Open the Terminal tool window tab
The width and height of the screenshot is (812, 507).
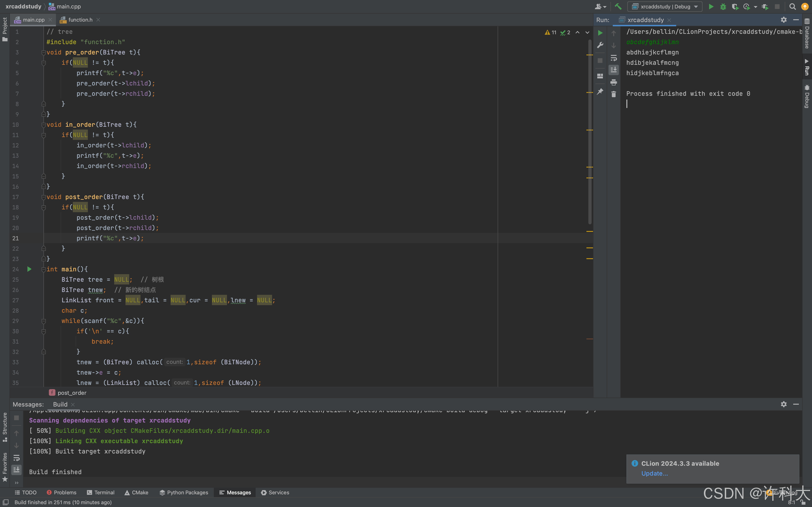click(101, 492)
